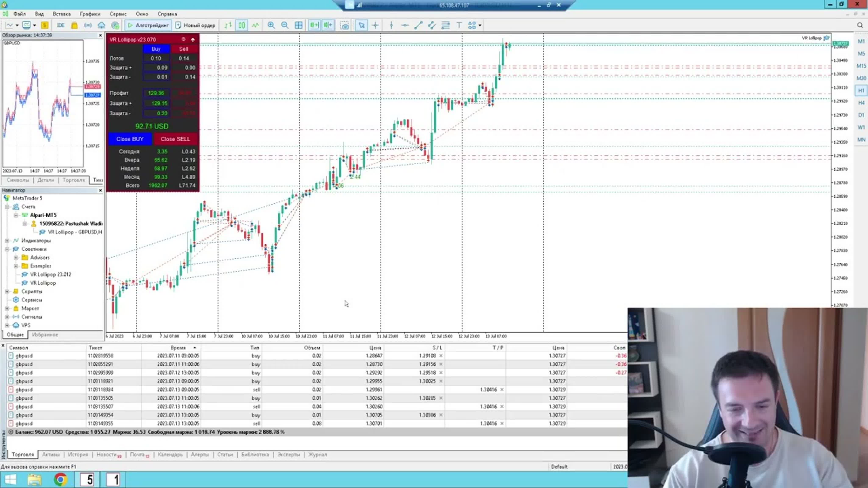This screenshot has width=868, height=488.
Task: Open the MetaEditor IDE icon
Action: tap(61, 25)
